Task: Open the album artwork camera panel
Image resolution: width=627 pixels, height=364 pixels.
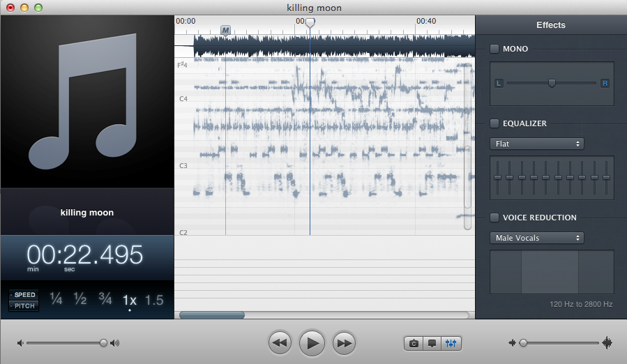Action: point(414,343)
